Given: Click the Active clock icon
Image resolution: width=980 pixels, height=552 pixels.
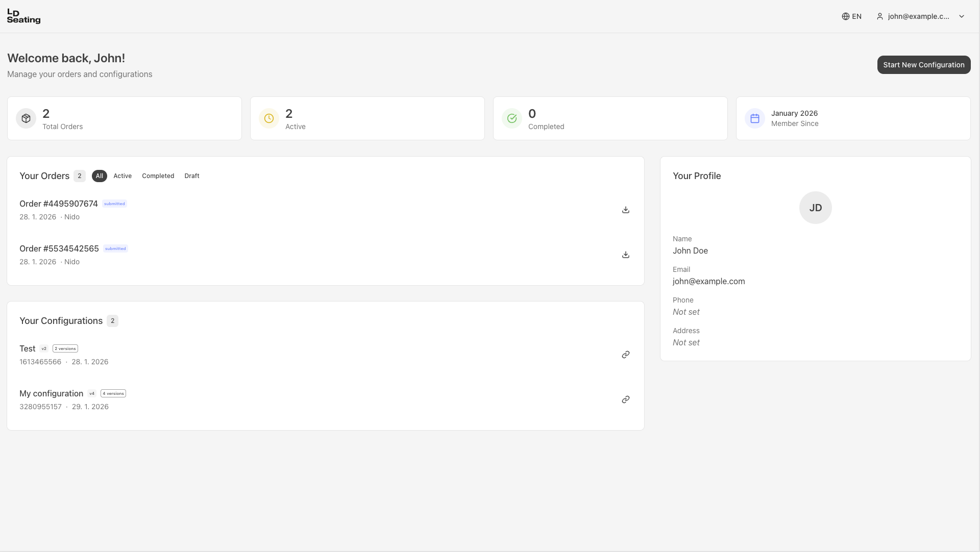Looking at the screenshot, I should coord(269,118).
